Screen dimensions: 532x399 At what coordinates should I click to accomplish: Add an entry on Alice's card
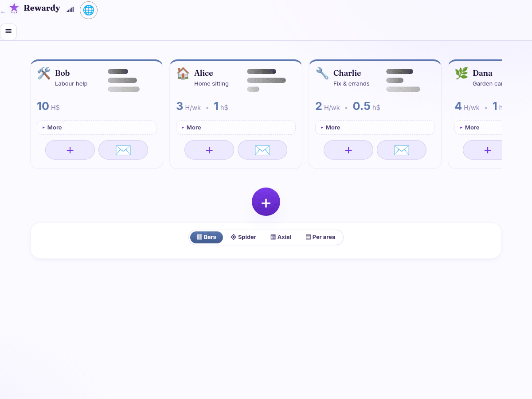click(x=209, y=150)
